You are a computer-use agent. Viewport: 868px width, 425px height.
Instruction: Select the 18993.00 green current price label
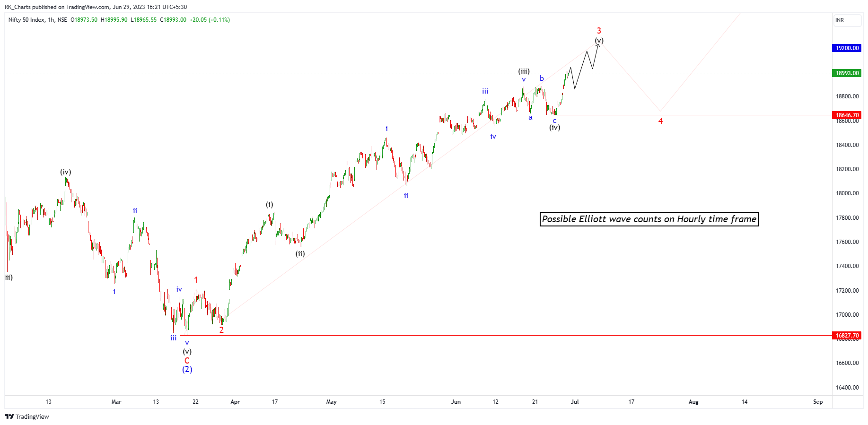tap(847, 73)
